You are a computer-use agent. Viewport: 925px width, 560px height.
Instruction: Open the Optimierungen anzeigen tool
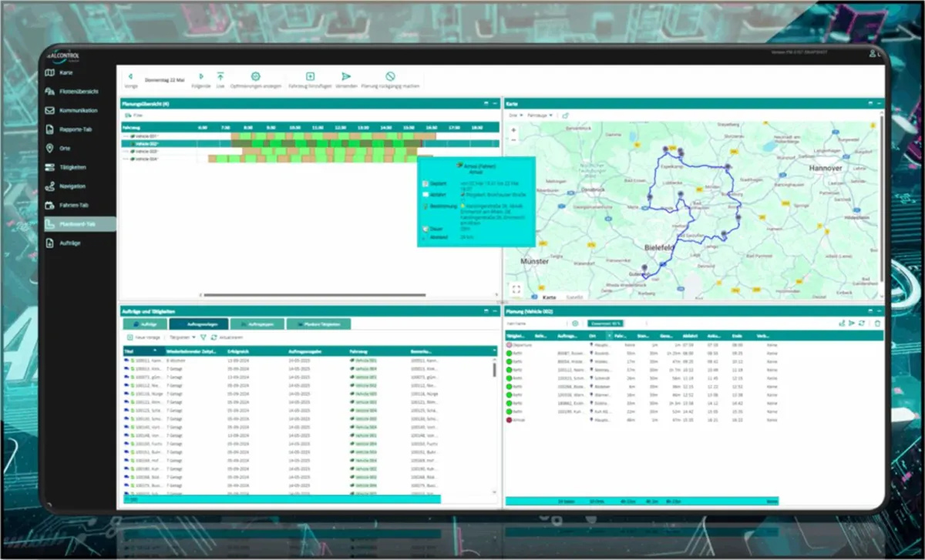255,75
